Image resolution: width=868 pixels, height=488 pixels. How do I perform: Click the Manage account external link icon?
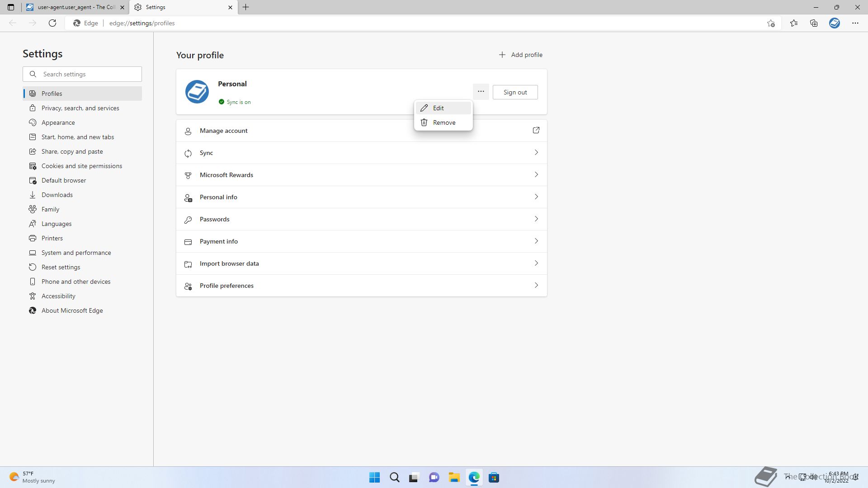click(536, 131)
